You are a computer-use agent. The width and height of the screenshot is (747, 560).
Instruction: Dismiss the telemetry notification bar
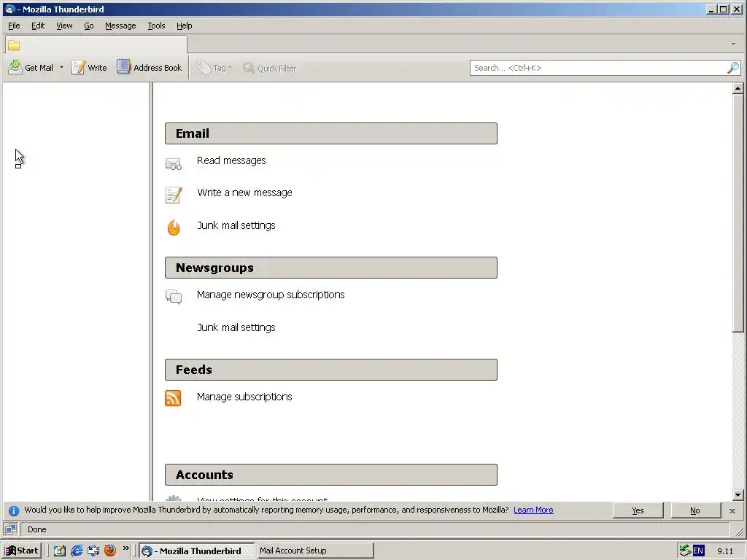click(732, 510)
